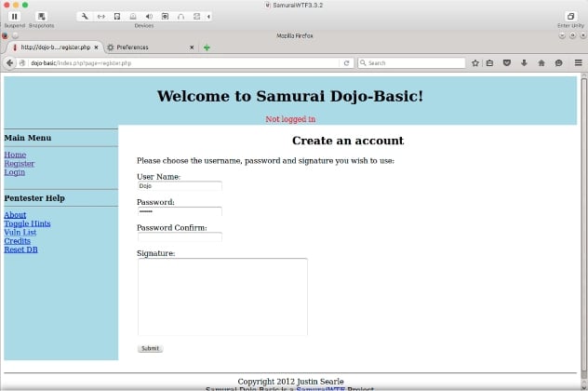The width and height of the screenshot is (588, 391).
Task: Expand the devices toolbar arrow
Action: pos(208,17)
